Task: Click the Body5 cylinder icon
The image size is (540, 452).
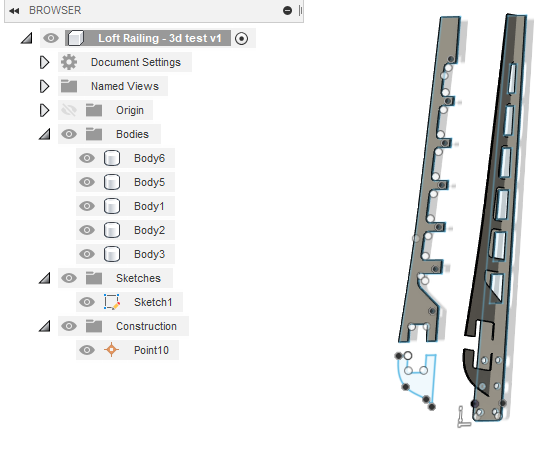Action: coord(112,182)
